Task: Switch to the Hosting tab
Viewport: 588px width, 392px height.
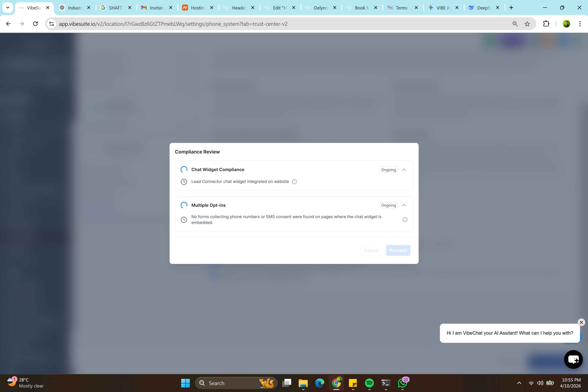Action: [198, 8]
